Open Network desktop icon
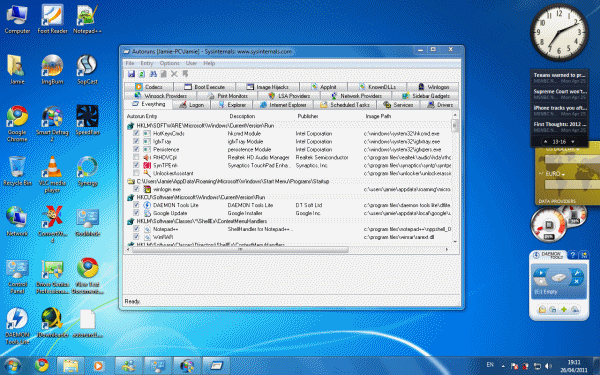Image resolution: width=600 pixels, height=375 pixels. coord(17,222)
